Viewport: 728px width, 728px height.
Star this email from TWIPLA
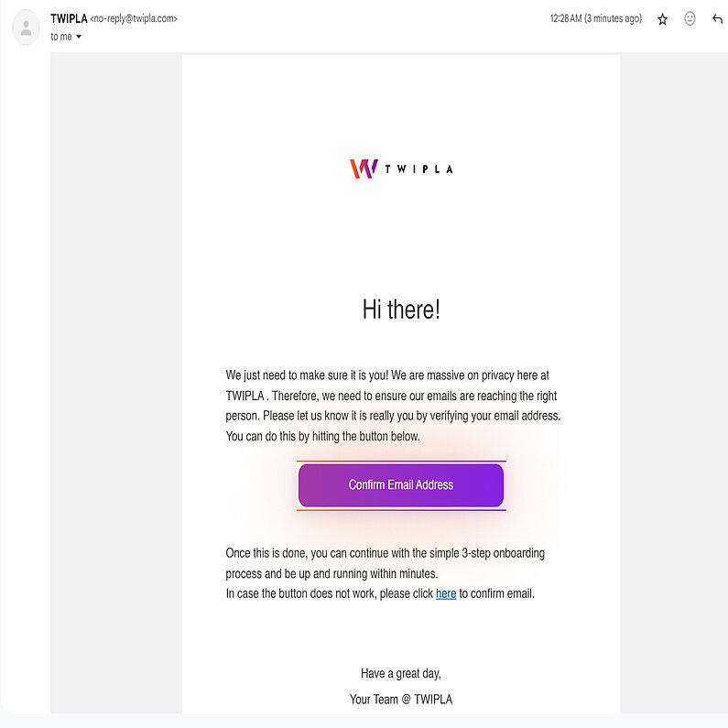(x=662, y=19)
